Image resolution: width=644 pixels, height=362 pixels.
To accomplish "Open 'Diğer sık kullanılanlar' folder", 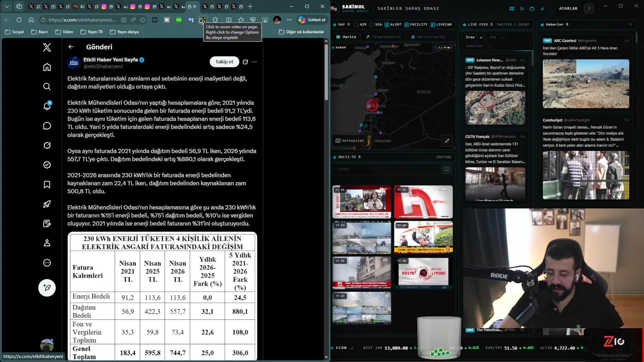I will [x=301, y=32].
